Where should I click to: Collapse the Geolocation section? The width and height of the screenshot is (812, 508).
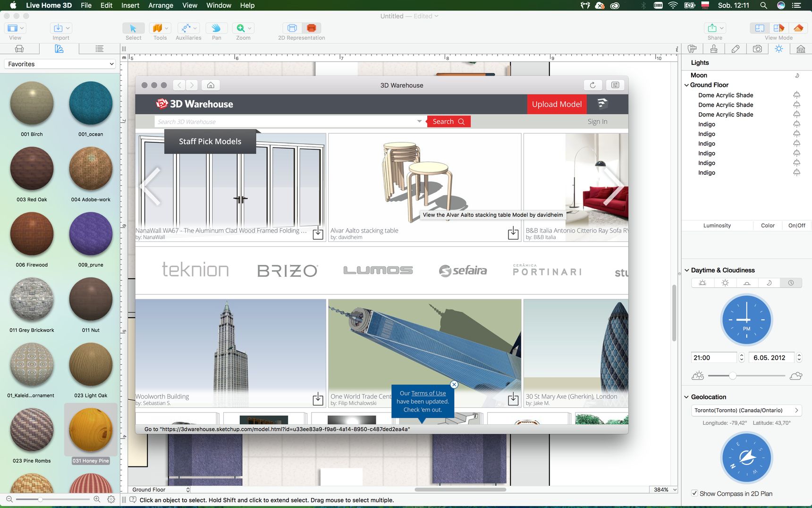pos(687,397)
